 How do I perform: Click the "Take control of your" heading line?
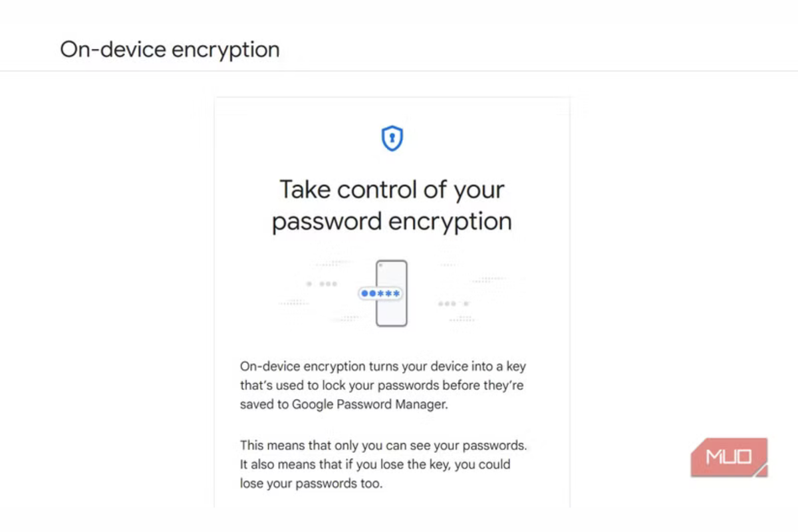pyautogui.click(x=392, y=190)
